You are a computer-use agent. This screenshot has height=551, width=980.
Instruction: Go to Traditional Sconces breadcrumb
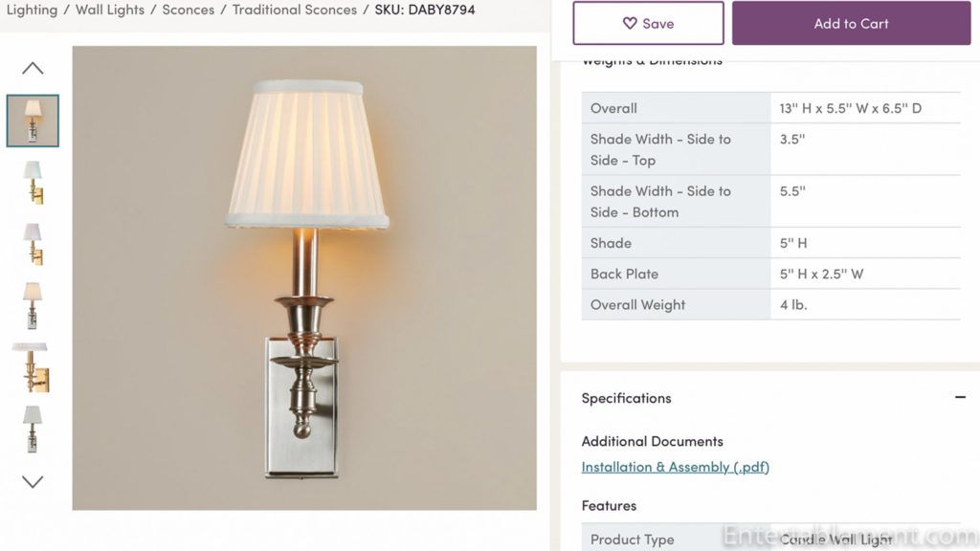[295, 10]
